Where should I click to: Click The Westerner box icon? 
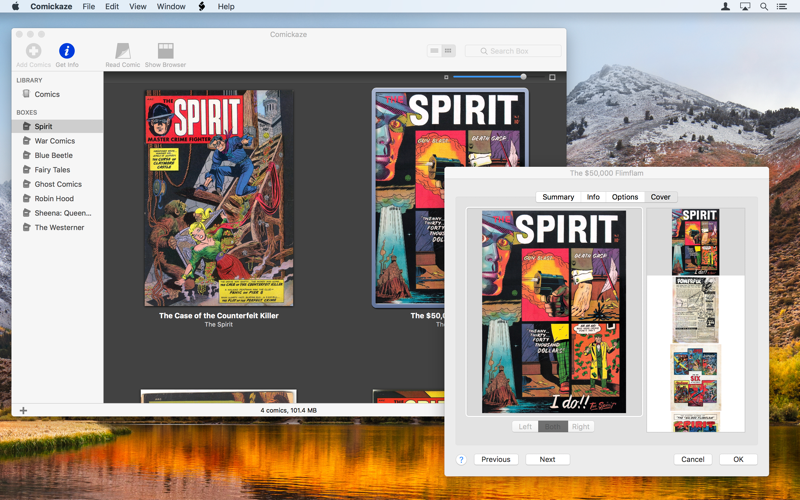click(x=27, y=227)
